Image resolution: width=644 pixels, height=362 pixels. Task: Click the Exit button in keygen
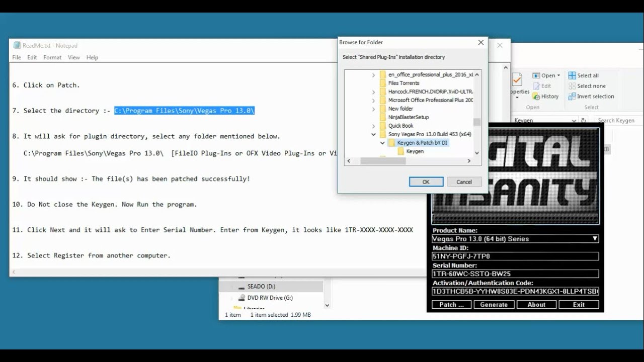(579, 305)
